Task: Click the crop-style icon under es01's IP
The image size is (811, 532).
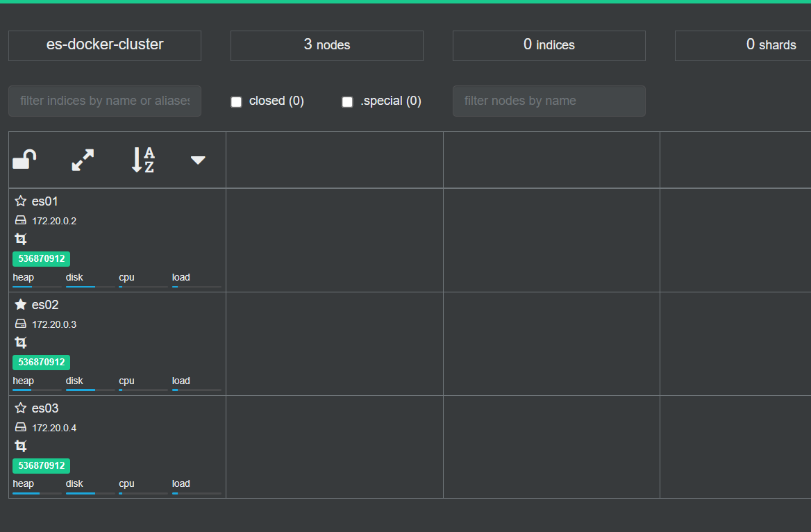Action: pos(21,239)
